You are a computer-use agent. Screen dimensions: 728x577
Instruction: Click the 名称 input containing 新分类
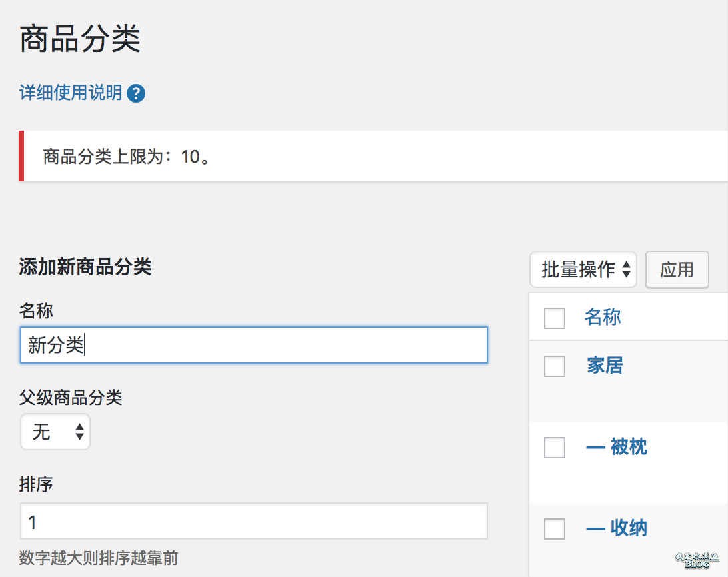click(253, 345)
